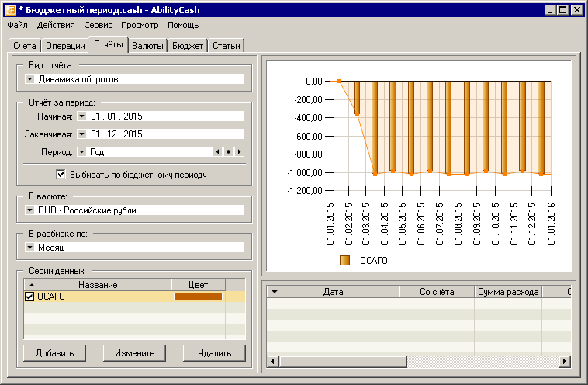Click the AbilityCash title bar app icon
The width and height of the screenshot is (588, 385).
click(10, 9)
